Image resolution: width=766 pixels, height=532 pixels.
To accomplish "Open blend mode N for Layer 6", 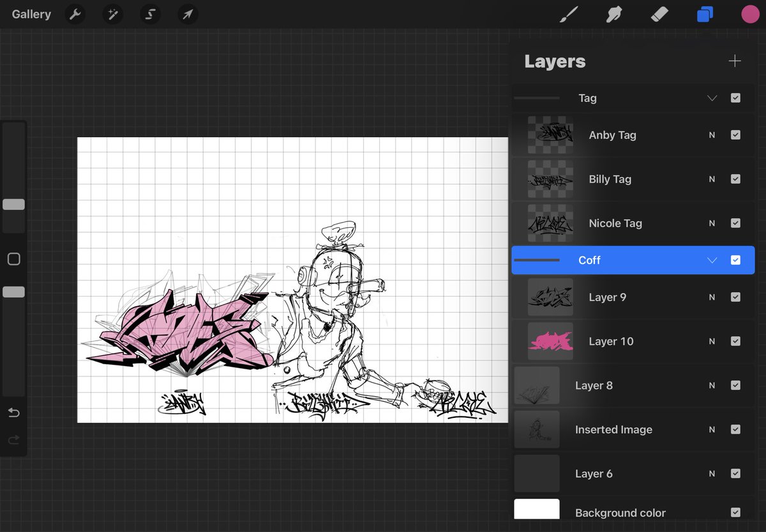I will click(x=712, y=473).
